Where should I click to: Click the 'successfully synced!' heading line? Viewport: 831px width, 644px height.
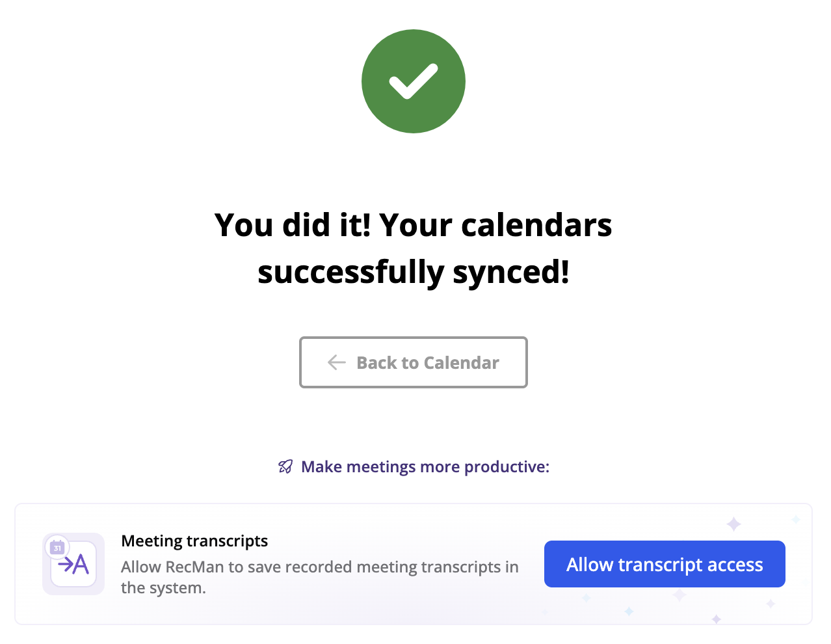tap(413, 272)
